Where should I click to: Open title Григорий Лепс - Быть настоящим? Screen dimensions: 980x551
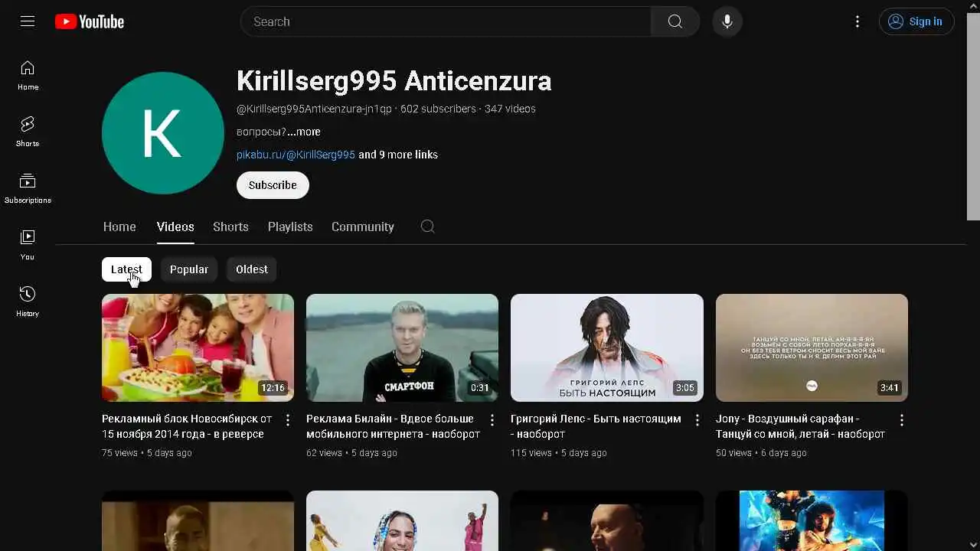coord(596,426)
